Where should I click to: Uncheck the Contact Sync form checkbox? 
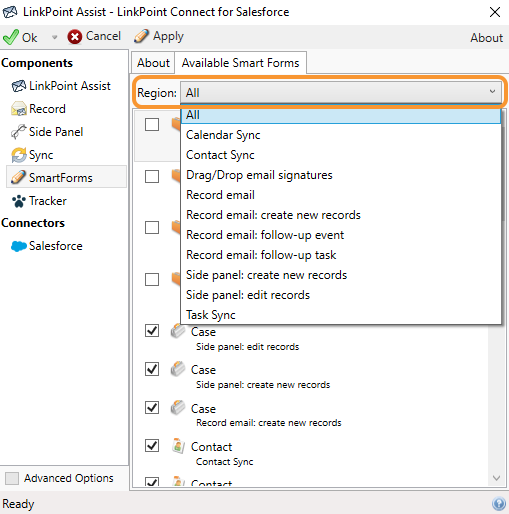[152, 446]
